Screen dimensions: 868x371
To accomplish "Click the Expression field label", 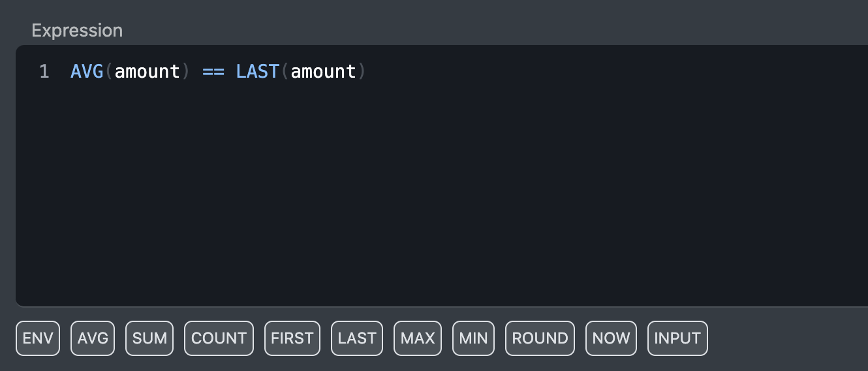I will [x=77, y=30].
